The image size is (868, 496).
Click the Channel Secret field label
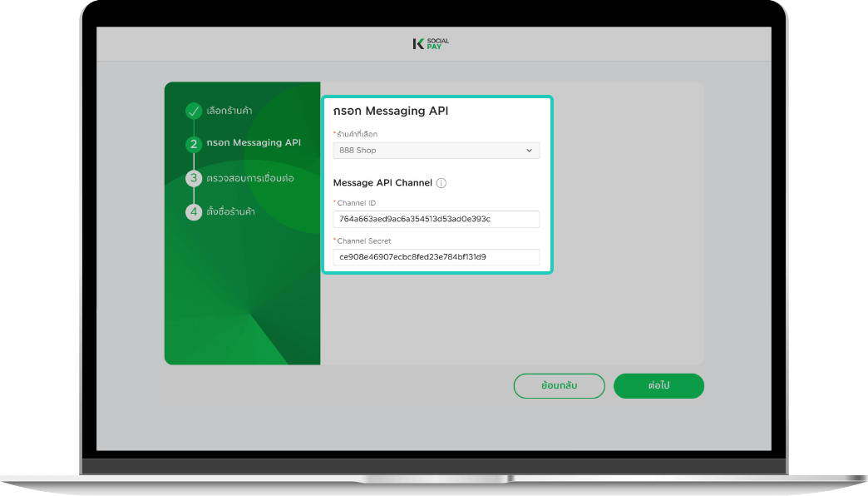[x=364, y=241]
